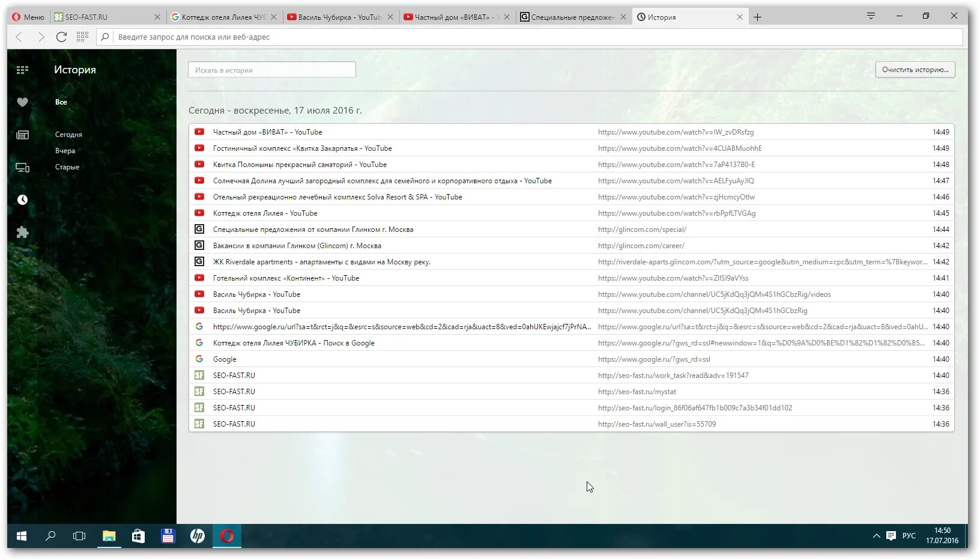
Task: Click YouTube favicon of Частный дом «ВИВАТ» row
Action: (x=199, y=132)
